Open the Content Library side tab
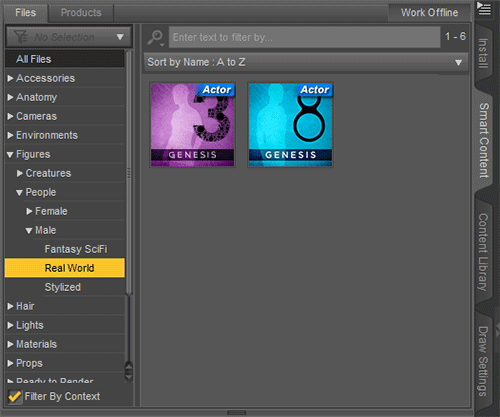Image resolution: width=500 pixels, height=417 pixels. pyautogui.click(x=483, y=252)
